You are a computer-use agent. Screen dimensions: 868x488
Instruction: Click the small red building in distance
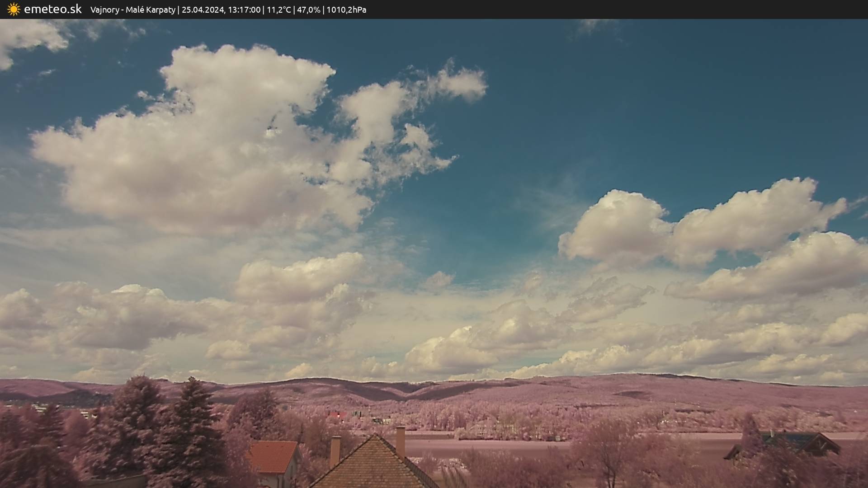pos(337,415)
